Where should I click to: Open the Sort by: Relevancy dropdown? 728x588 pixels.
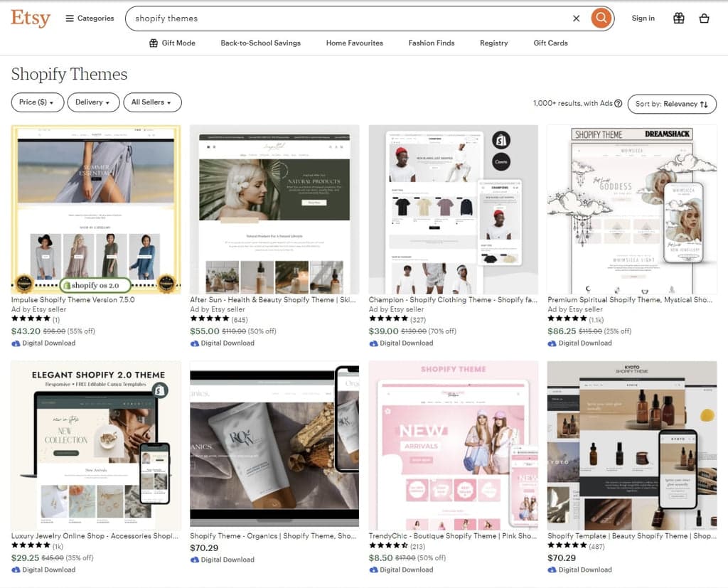click(x=672, y=104)
